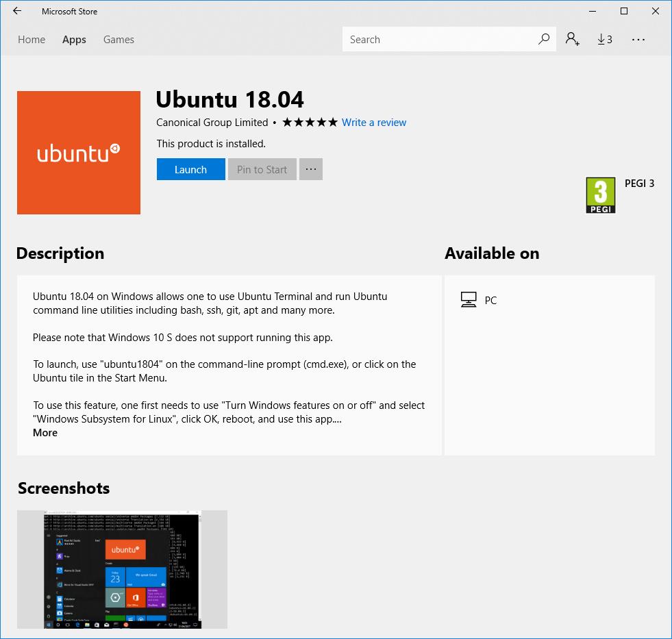The image size is (672, 639).
Task: Maximize the Microsoft Store window
Action: point(624,11)
